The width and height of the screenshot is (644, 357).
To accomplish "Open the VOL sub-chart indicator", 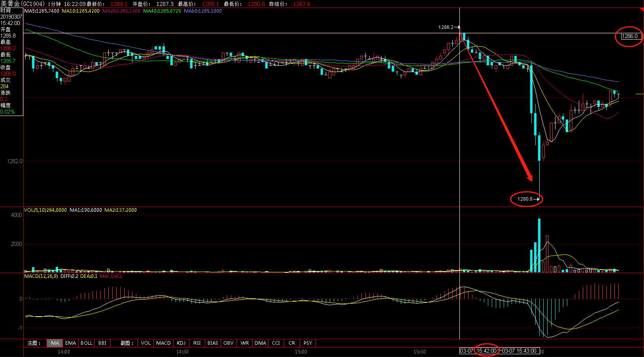I will pyautogui.click(x=145, y=343).
